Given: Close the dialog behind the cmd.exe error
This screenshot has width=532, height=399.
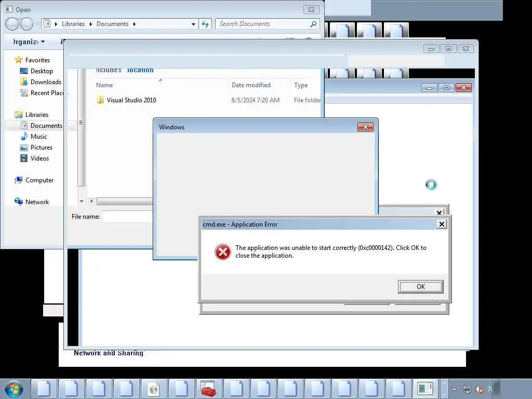Looking at the screenshot, I should 440,212.
